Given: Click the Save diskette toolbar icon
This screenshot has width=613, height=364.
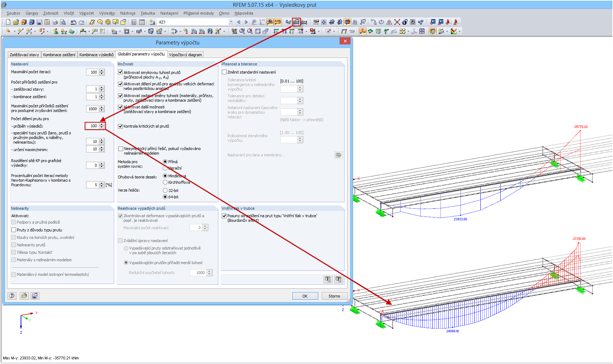Looking at the screenshot, I should coord(39,22).
